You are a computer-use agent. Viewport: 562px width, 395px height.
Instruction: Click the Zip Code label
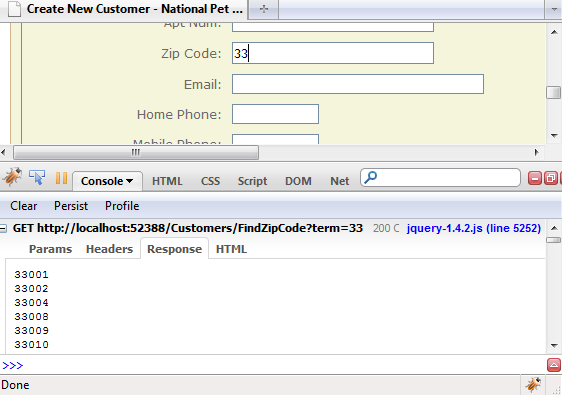(x=191, y=53)
